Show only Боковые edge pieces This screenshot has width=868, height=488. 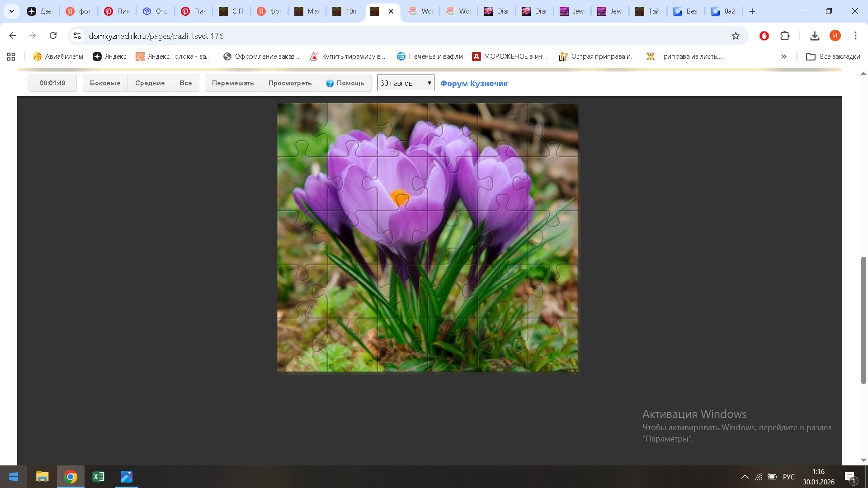tap(105, 83)
